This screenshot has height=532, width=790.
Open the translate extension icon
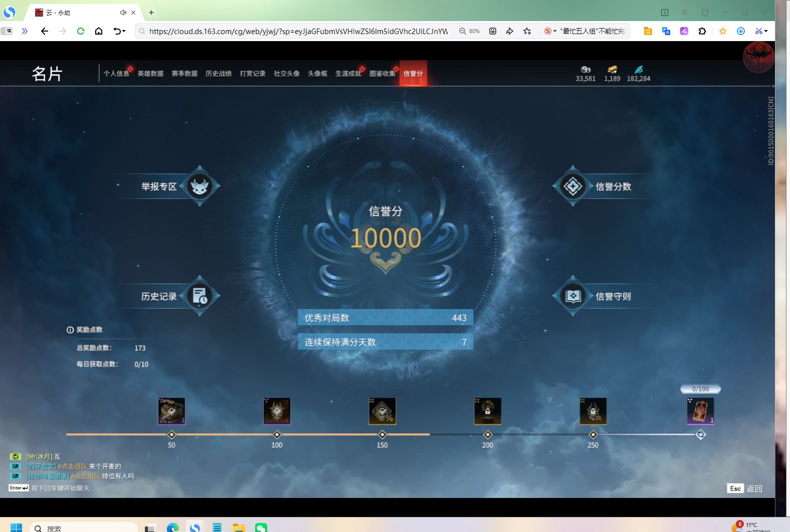tap(666, 31)
